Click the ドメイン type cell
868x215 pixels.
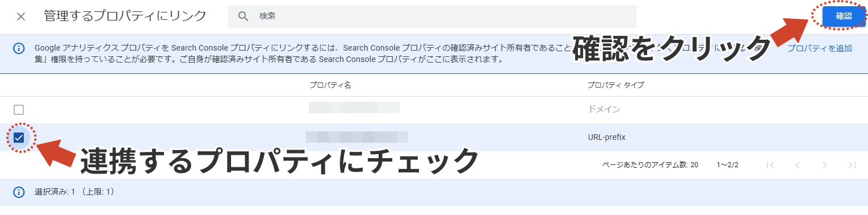click(x=604, y=110)
